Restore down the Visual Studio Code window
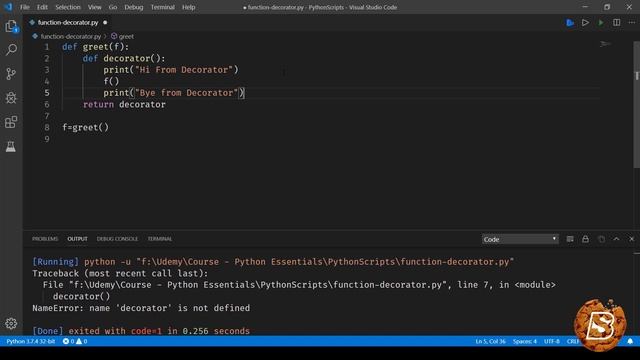The width and height of the screenshot is (640, 360). [607, 7]
